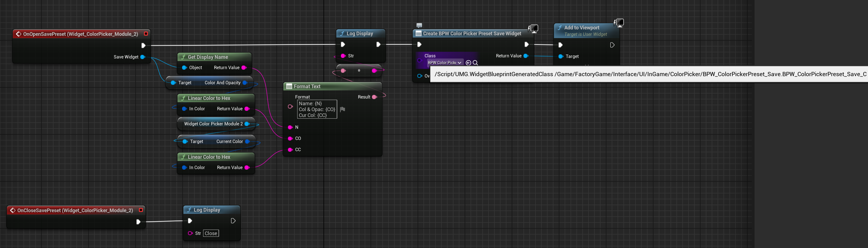
Task: Click Create Widget node's Return Value pin
Action: coord(526,56)
